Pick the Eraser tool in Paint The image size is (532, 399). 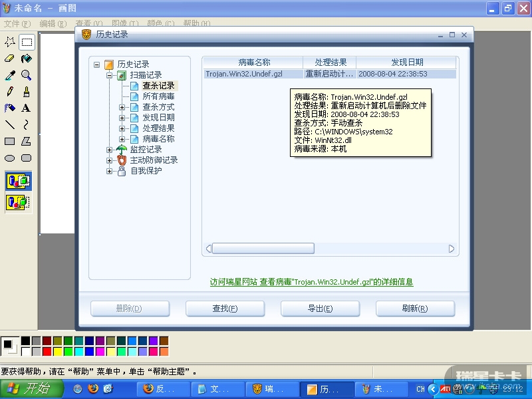[x=10, y=59]
